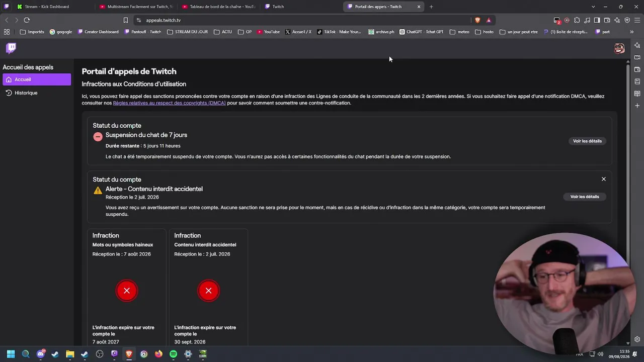644x362 pixels.
Task: Click the Brave Rewards triangle icon
Action: 489,20
